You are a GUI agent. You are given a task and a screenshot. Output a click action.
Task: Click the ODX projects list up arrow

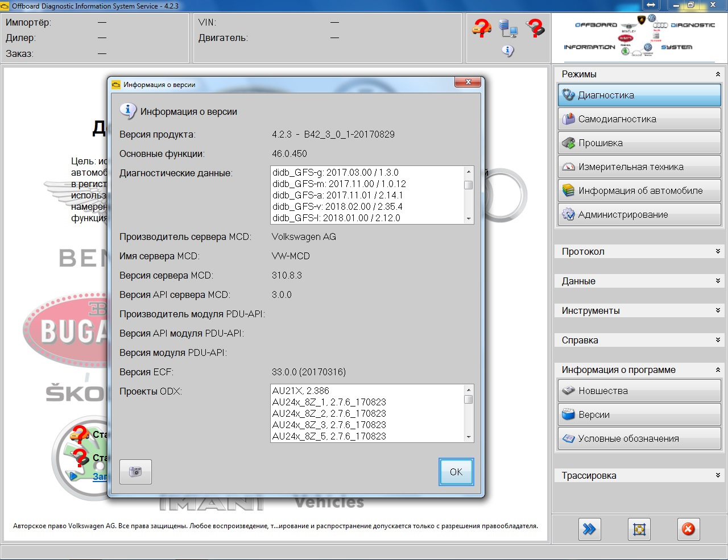pos(469,389)
